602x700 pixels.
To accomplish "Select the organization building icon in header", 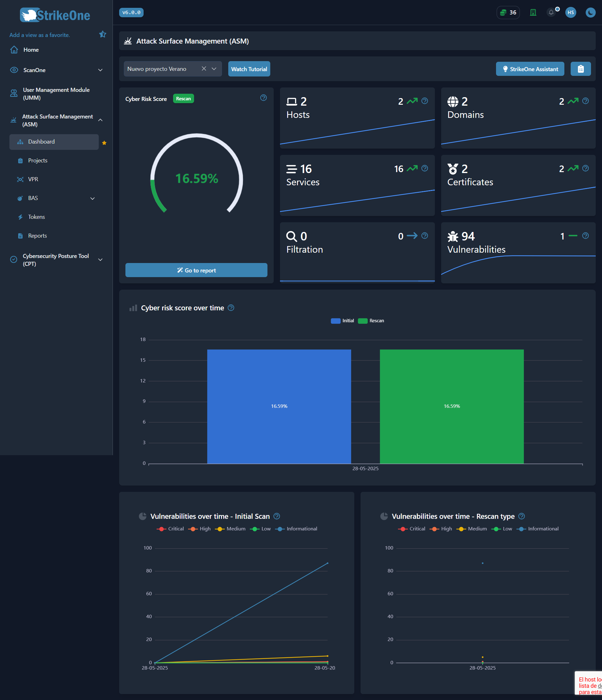I will [x=533, y=13].
